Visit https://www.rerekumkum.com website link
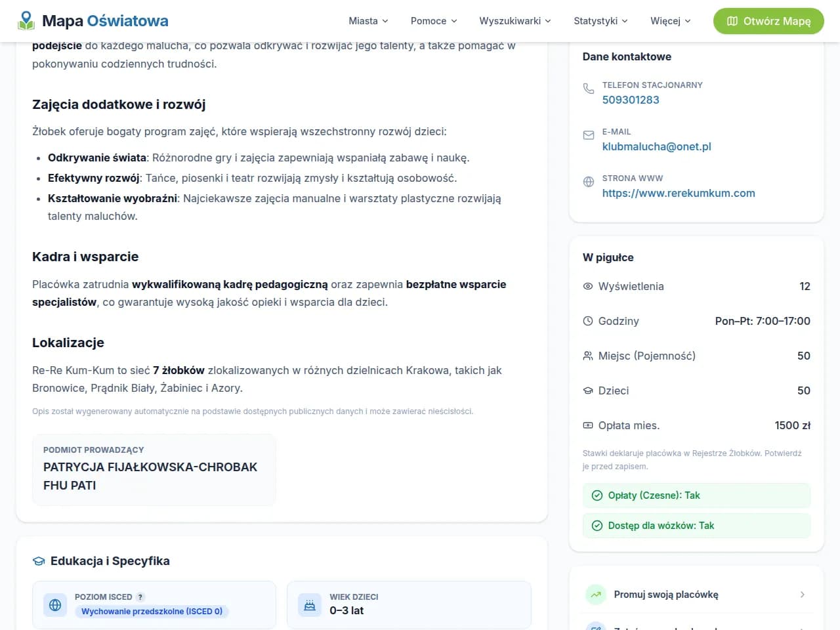Screen dimensions: 840x630 coord(679,193)
